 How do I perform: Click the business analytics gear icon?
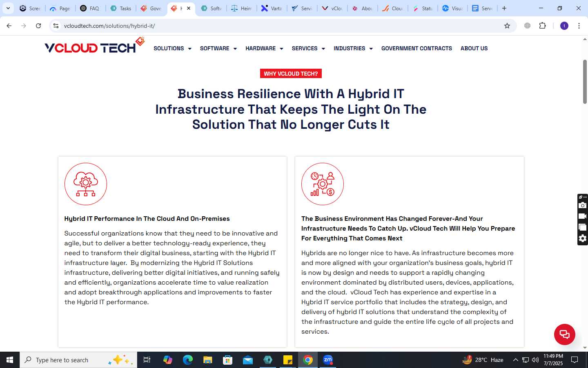323,184
